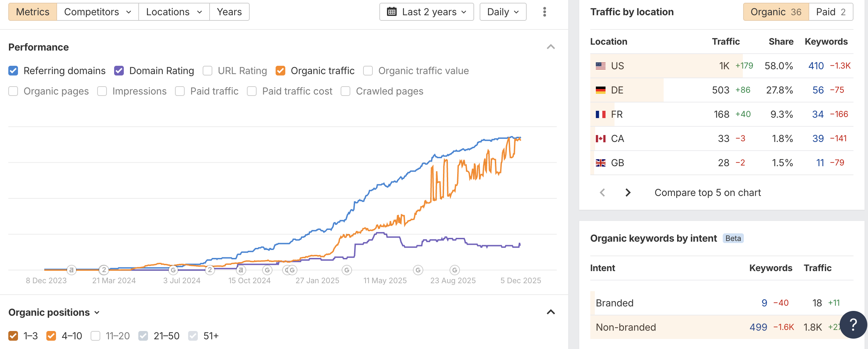868x349 pixels.
Task: Open the Daily interval dropdown
Action: [503, 12]
